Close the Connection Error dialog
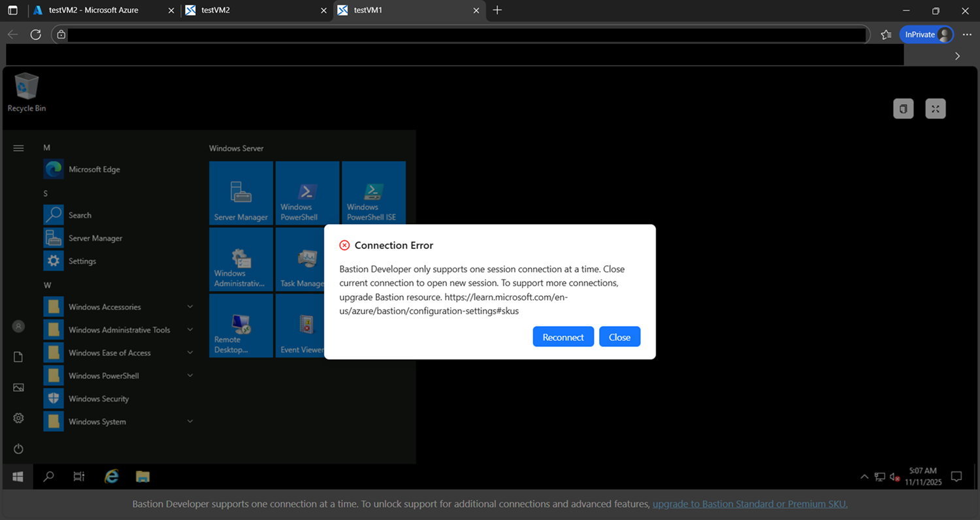The height and width of the screenshot is (520, 980). [x=619, y=337]
